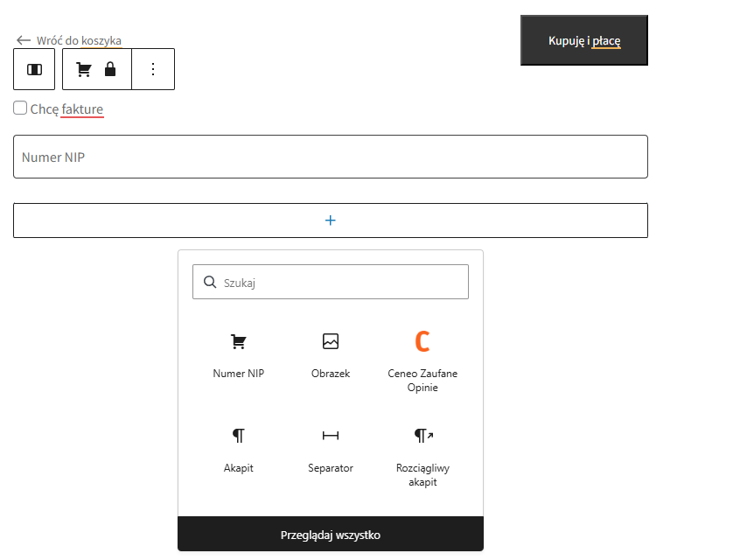Click the Kupuję i płacę button
Viewport: 754px width, 560px height.
[x=583, y=39]
